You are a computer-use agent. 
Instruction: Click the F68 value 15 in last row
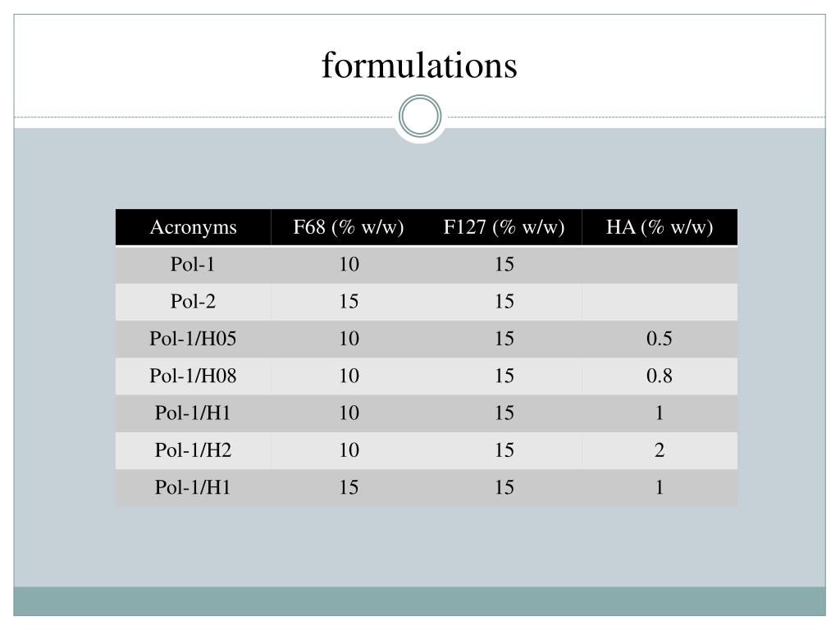click(349, 487)
